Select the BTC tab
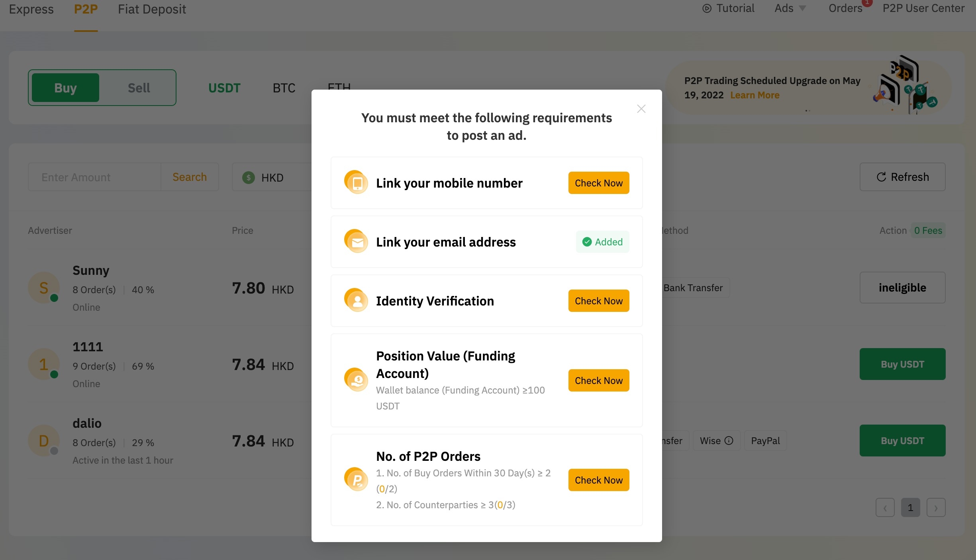 pos(284,88)
